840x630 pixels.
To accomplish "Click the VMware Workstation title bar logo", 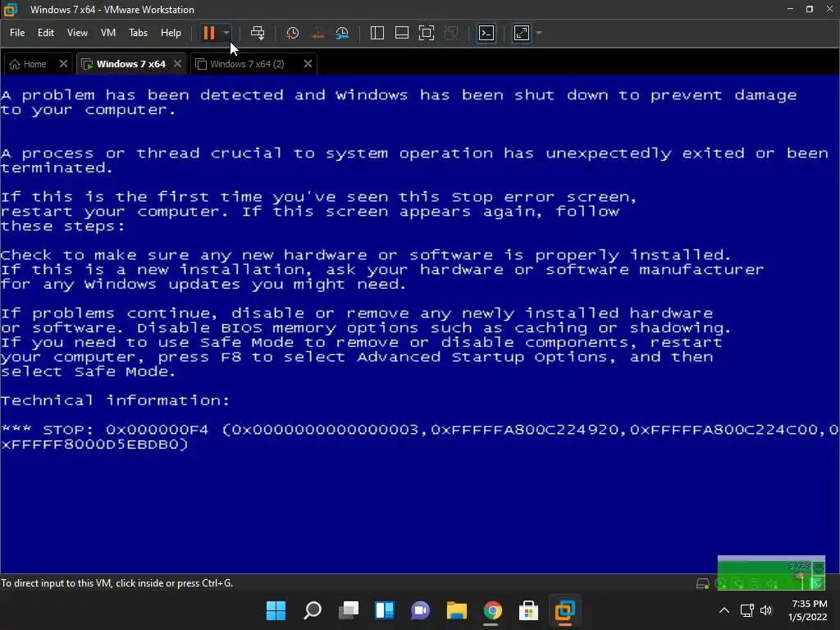I will 10,9.
